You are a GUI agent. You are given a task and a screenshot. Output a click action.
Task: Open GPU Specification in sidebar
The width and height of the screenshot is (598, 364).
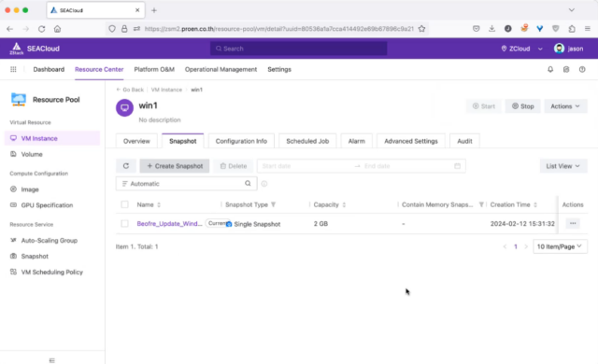52,205
